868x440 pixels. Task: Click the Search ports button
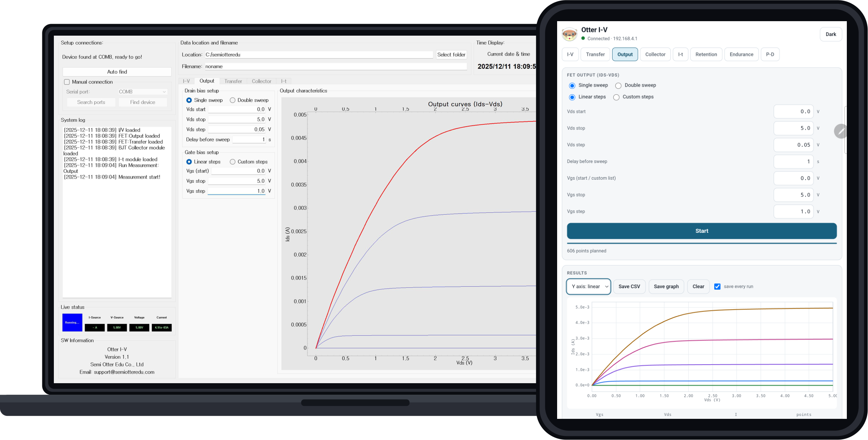pyautogui.click(x=91, y=102)
